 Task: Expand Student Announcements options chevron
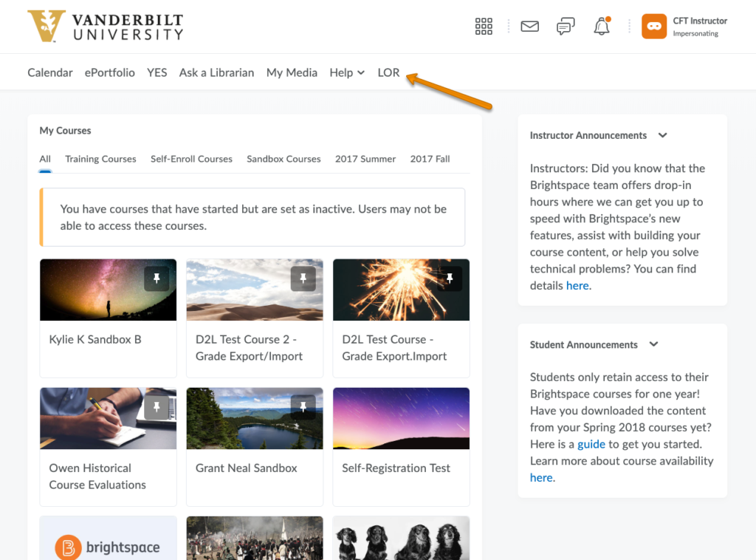(653, 344)
